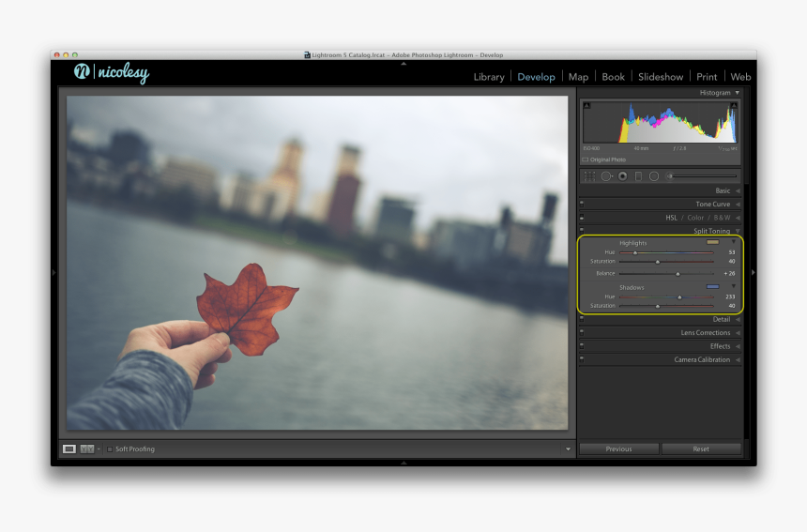Viewport: 807px width, 532px height.
Task: Show the filmstrip using bottom arrow
Action: [x=403, y=464]
